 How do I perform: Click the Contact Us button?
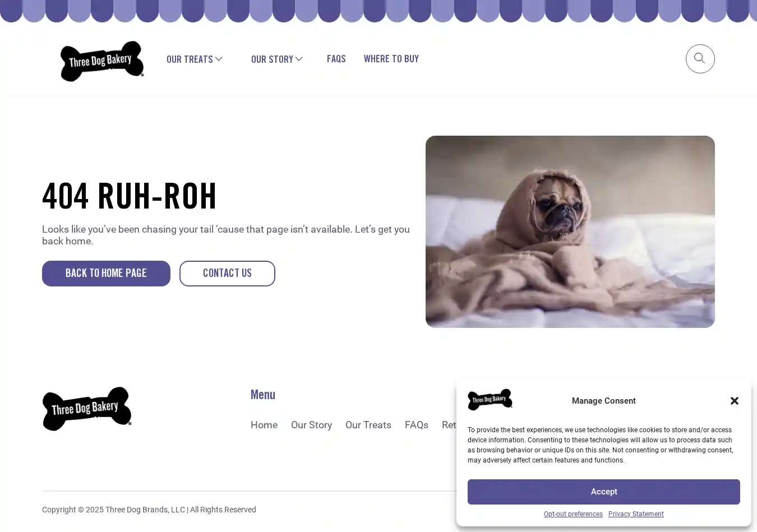click(x=227, y=274)
